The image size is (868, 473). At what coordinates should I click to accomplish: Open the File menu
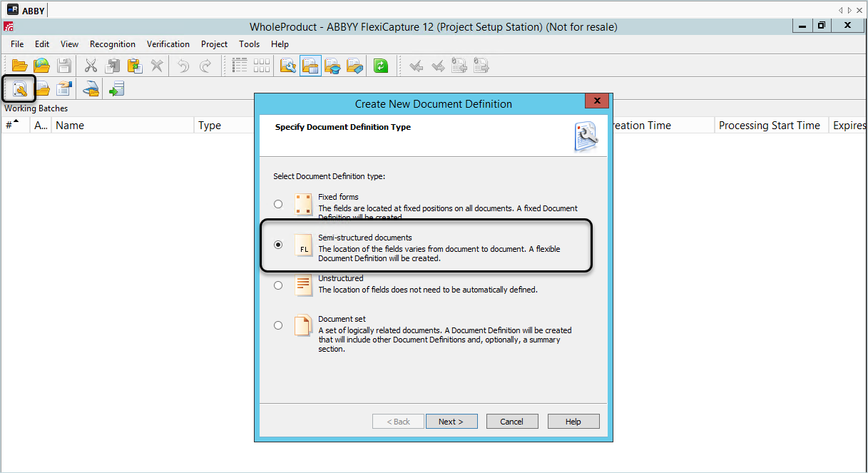click(x=17, y=44)
